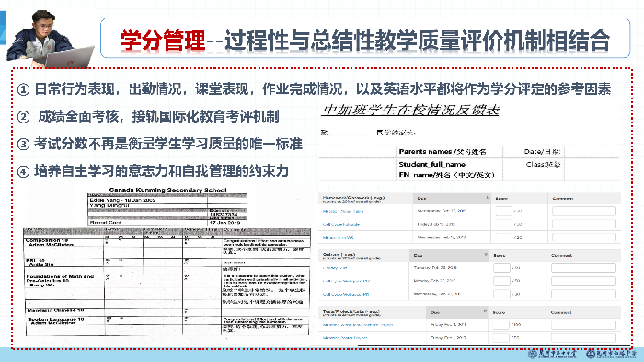Viewport: 644px width, 362px height.
Task: Click the comment box in first Homework row
Action: click(x=584, y=211)
